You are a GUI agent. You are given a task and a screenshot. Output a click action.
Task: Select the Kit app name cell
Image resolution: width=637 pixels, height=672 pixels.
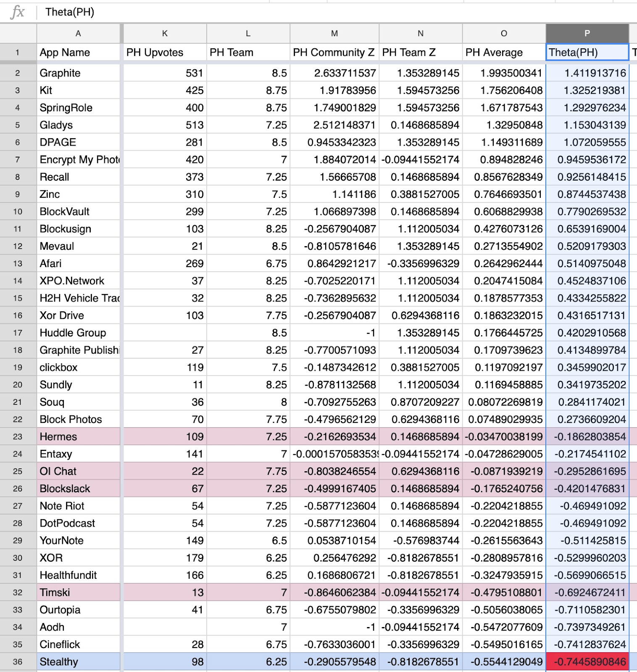[79, 90]
